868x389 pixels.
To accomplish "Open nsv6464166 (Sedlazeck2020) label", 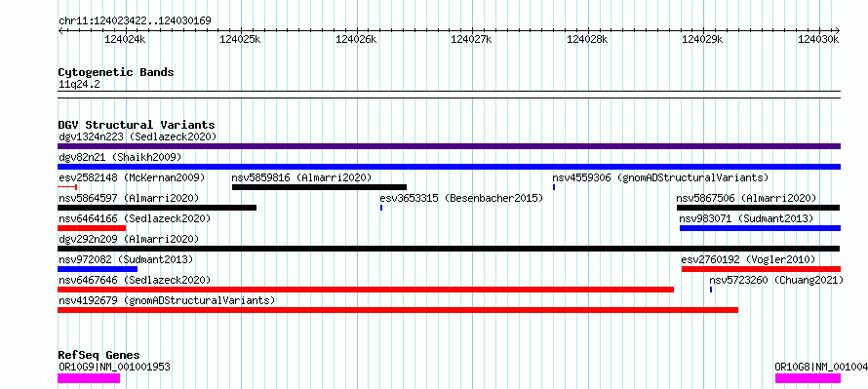I will coord(135,218).
